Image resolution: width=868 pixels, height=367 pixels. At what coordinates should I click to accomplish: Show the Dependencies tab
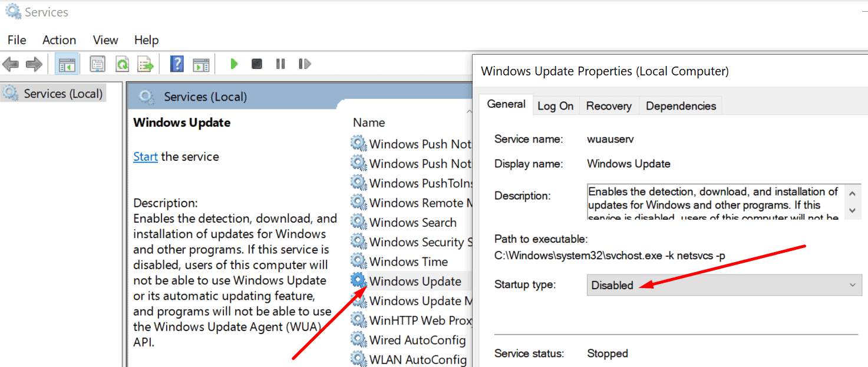[681, 106]
